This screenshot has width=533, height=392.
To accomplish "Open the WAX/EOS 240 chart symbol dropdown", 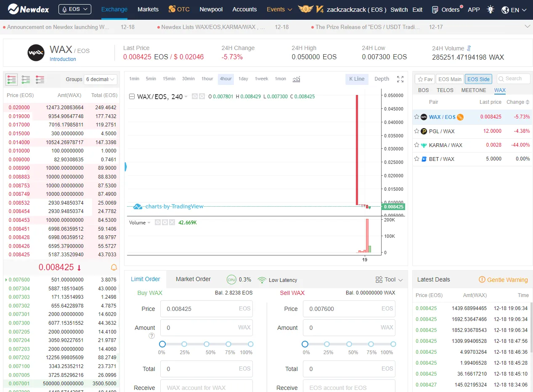I will (x=186, y=97).
